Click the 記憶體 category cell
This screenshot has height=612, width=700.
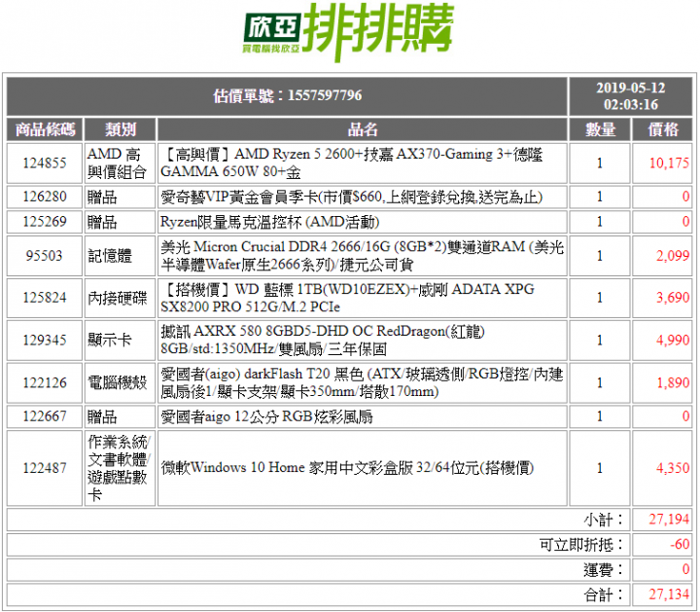[x=121, y=256]
